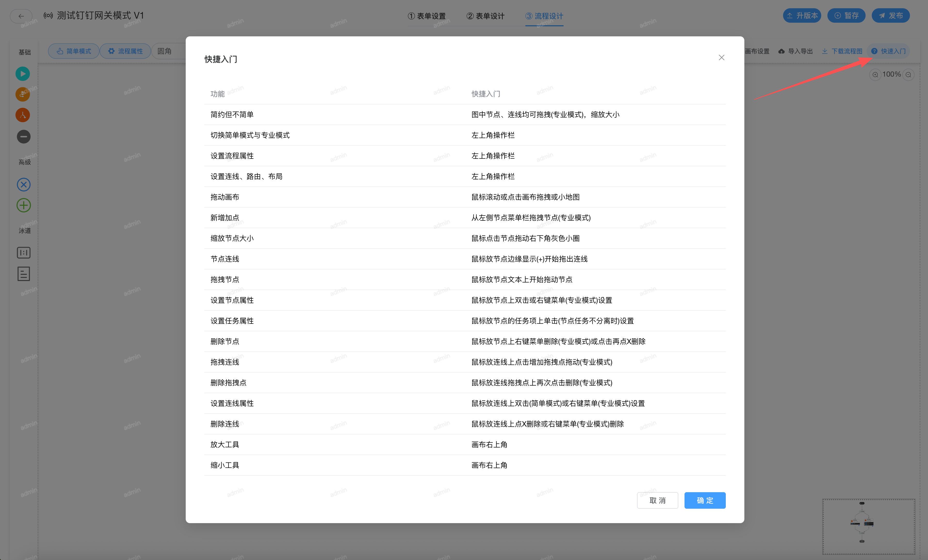Click the zoom-in magnifier icon

875,75
